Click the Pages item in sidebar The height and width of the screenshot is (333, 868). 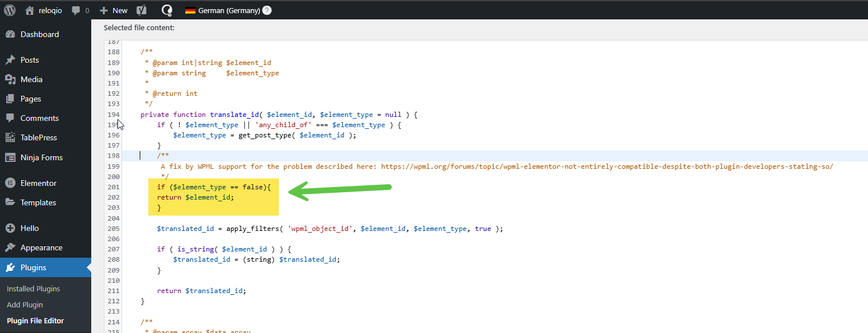click(31, 99)
